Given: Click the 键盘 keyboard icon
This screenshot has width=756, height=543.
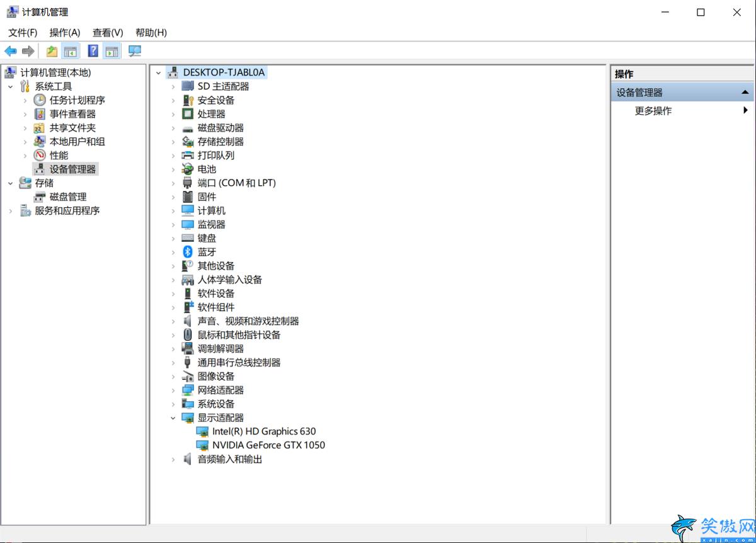Looking at the screenshot, I should (188, 238).
